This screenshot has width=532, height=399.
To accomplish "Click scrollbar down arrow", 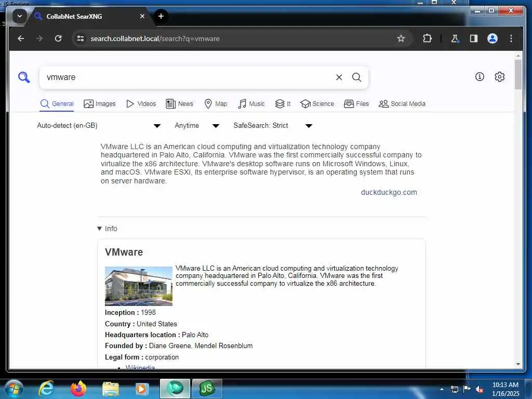I will (518, 364).
